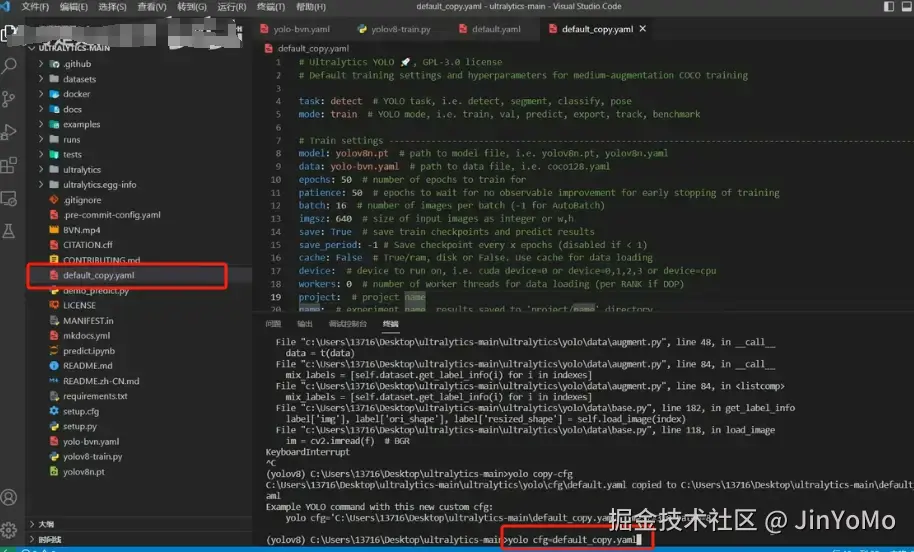This screenshot has width=914, height=552.
Task: Open the BVN.mp4 file
Action: [x=82, y=230]
